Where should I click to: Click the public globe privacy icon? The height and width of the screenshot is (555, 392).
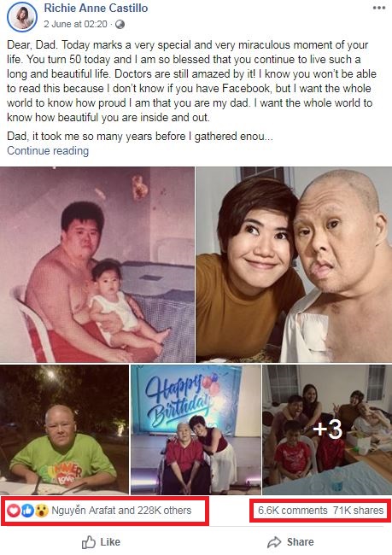(x=120, y=24)
